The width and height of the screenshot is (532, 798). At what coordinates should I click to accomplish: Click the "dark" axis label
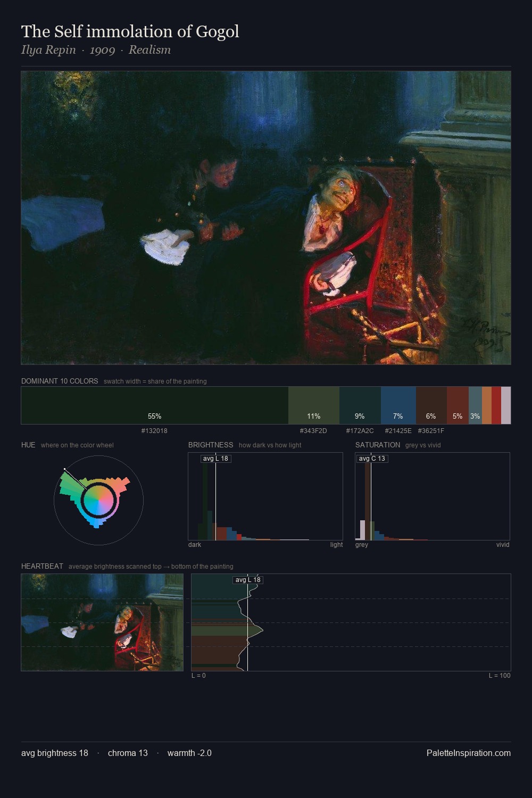(195, 545)
